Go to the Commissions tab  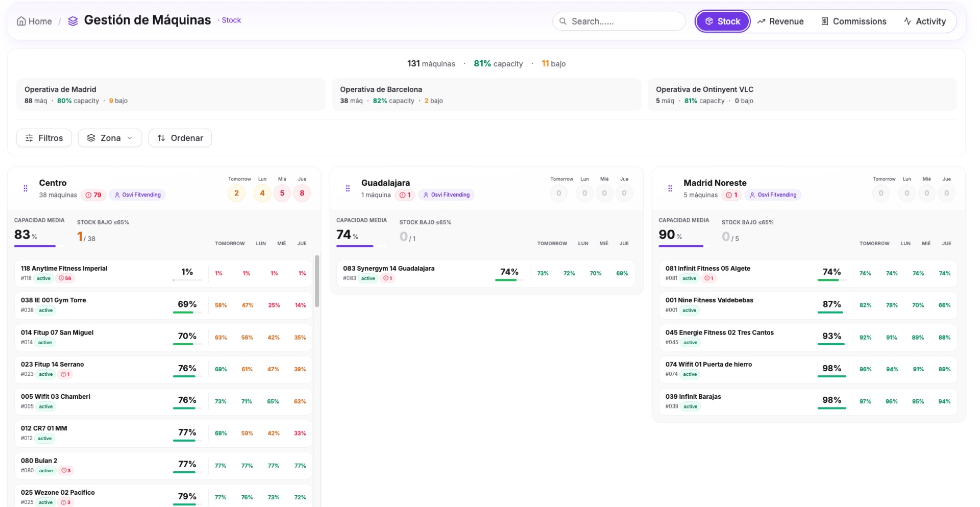pos(853,21)
